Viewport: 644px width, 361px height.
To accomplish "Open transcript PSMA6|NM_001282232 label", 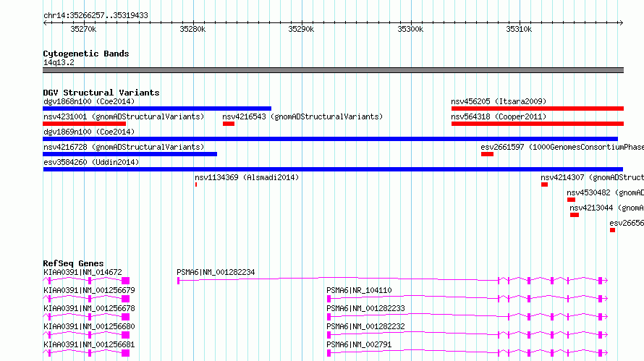I will pyautogui.click(x=365, y=326).
